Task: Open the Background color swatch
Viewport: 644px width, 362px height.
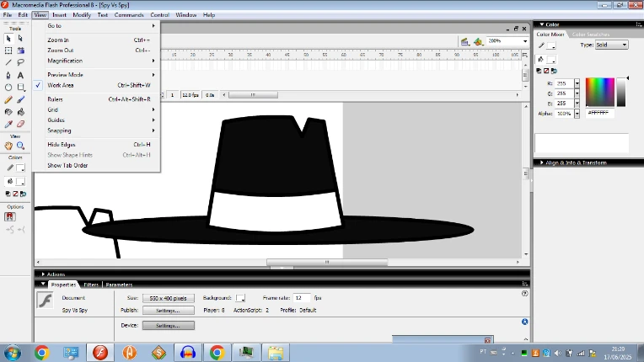Action: tap(241, 298)
